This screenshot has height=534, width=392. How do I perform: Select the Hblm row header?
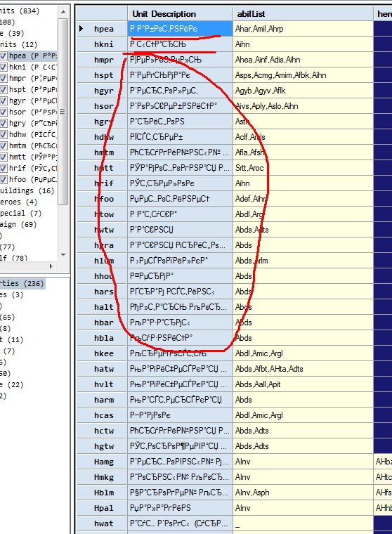tap(102, 493)
